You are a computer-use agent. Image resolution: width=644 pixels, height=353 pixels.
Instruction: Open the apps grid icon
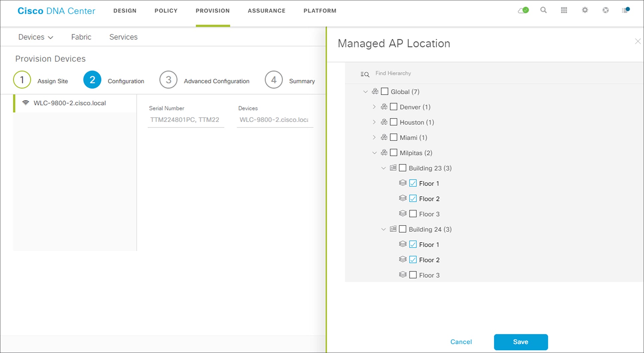pos(564,10)
